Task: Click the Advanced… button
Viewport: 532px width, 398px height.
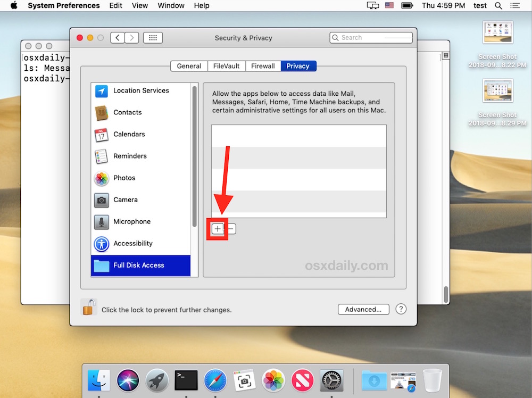Action: coord(363,309)
